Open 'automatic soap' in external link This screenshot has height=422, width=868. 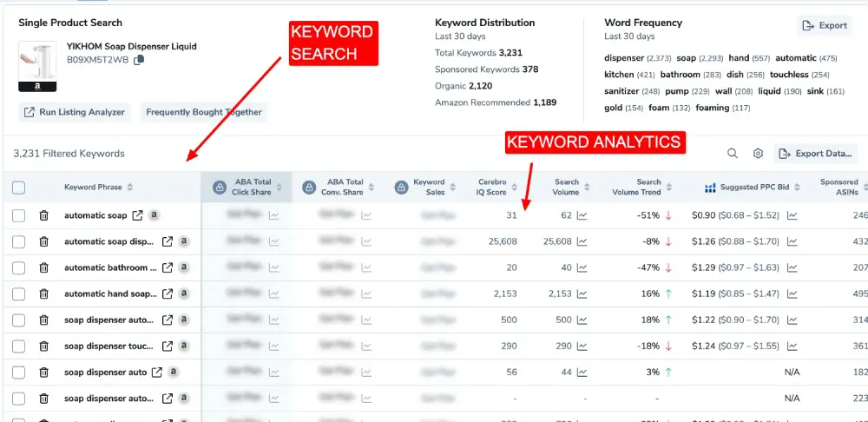point(137,215)
